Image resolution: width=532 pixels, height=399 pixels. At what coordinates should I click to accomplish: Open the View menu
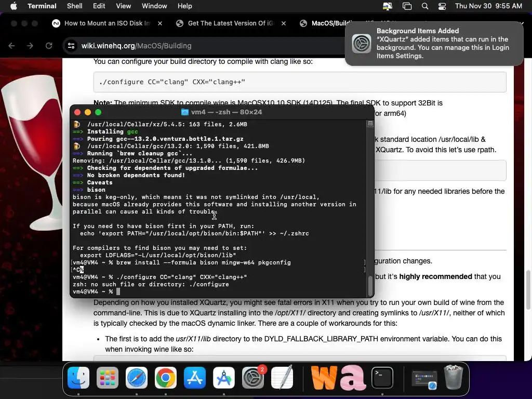coord(123,6)
